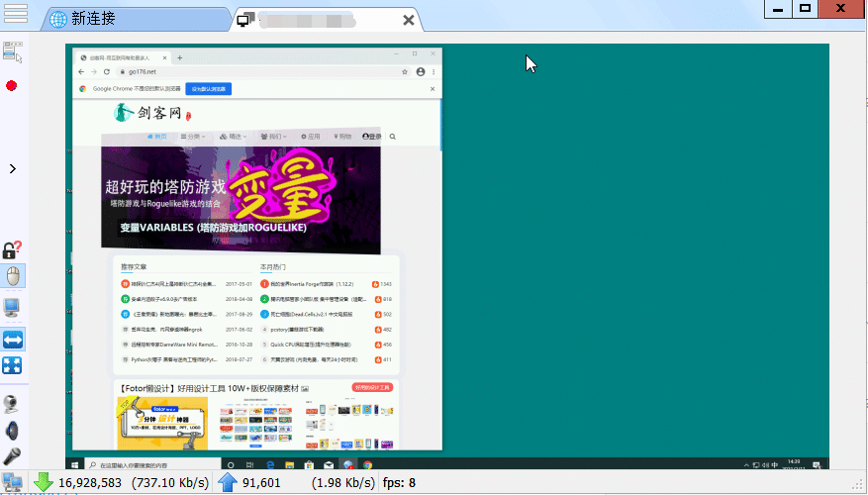This screenshot has width=868, height=495.
Task: Open the Chrome three-dot menu
Action: [x=434, y=72]
